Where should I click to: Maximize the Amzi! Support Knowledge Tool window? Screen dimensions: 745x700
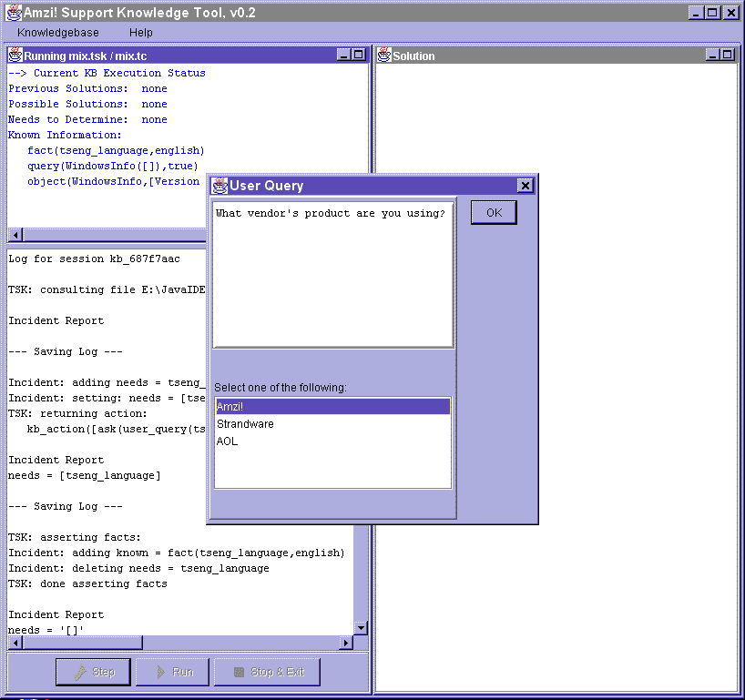(x=713, y=13)
